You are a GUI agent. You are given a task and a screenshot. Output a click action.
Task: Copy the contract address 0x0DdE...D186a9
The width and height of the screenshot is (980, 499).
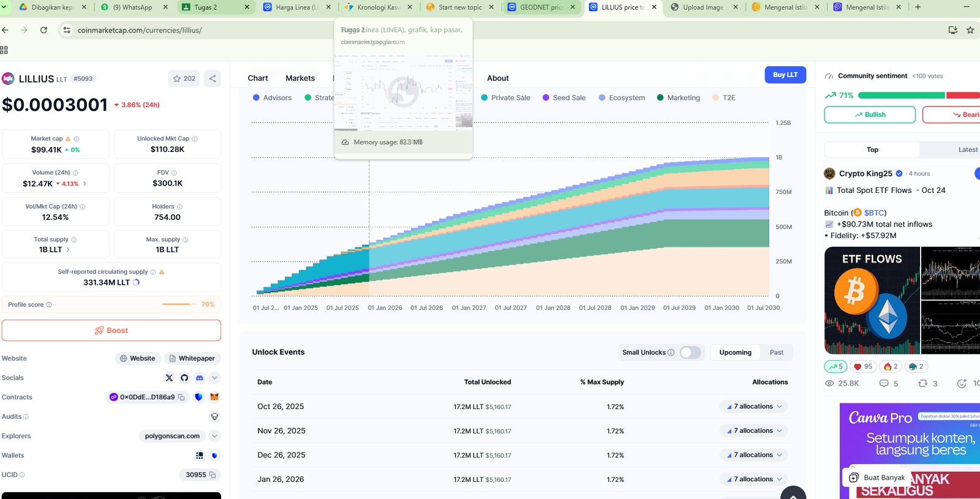tap(181, 397)
